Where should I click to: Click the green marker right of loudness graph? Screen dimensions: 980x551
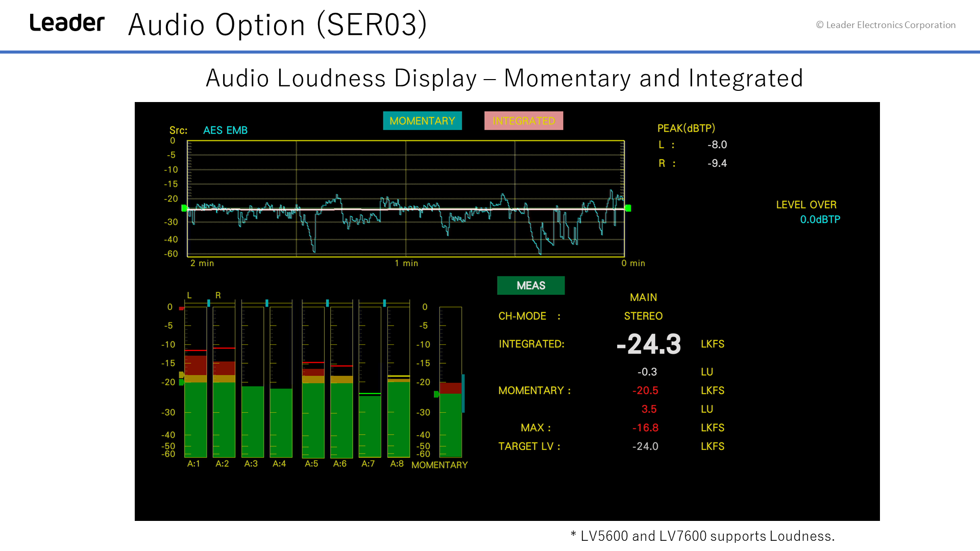coord(628,208)
